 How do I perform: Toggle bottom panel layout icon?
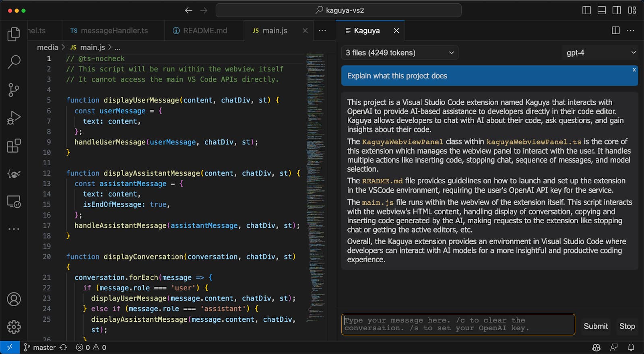[x=601, y=10]
